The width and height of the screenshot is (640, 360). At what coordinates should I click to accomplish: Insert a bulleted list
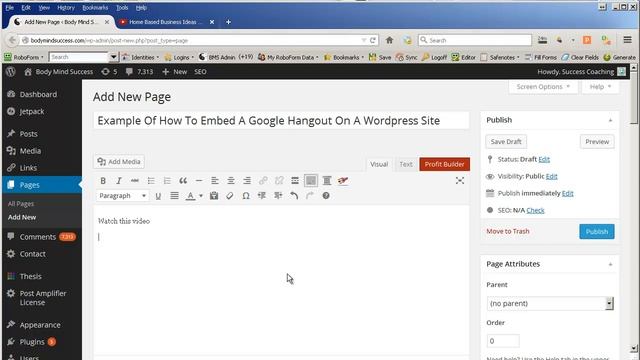point(151,180)
